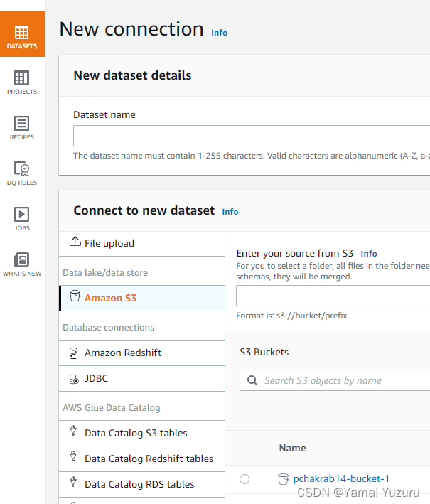
Task: Focus the Dataset name input field
Action: pyautogui.click(x=252, y=136)
